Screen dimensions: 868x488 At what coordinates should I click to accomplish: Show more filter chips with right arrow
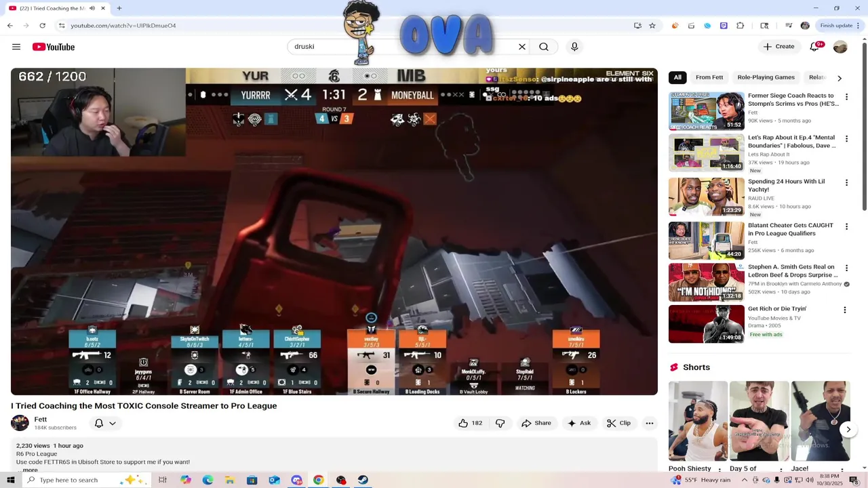click(840, 78)
